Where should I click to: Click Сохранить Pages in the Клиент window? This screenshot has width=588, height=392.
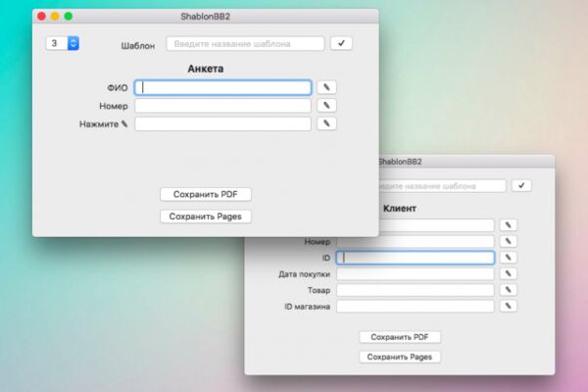[x=400, y=357]
